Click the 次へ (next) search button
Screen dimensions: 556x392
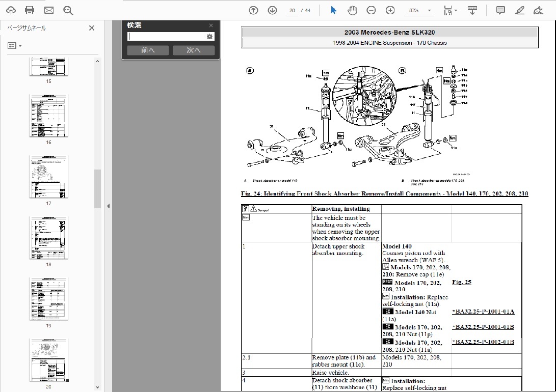(x=193, y=50)
